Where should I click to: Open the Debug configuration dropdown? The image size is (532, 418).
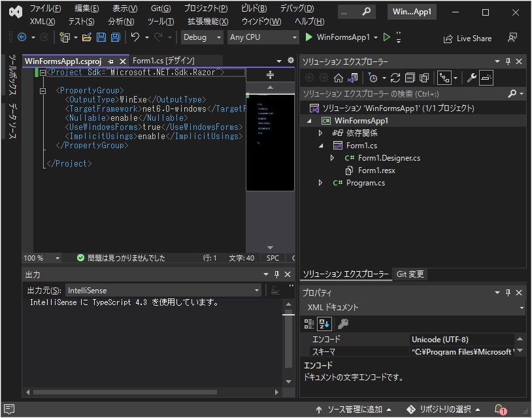[x=202, y=37]
